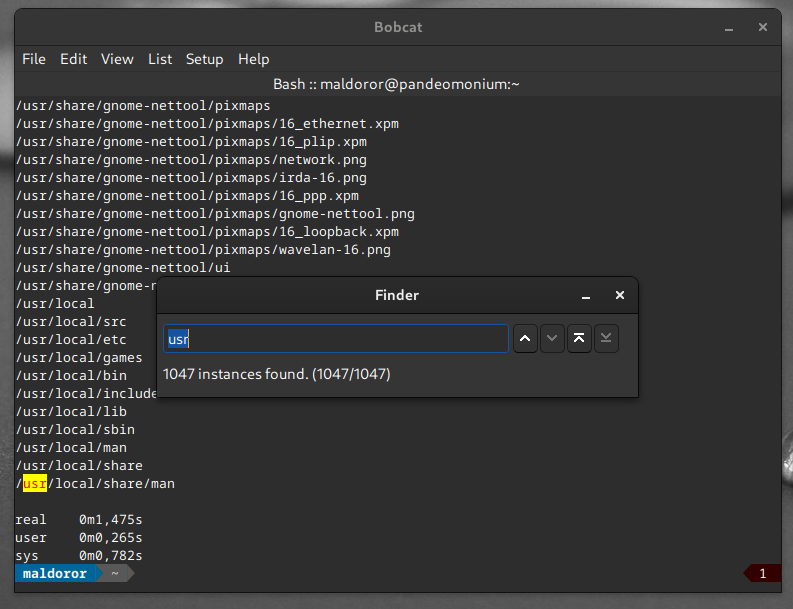The width and height of the screenshot is (793, 609).
Task: Open the Help menu
Action: pos(253,59)
